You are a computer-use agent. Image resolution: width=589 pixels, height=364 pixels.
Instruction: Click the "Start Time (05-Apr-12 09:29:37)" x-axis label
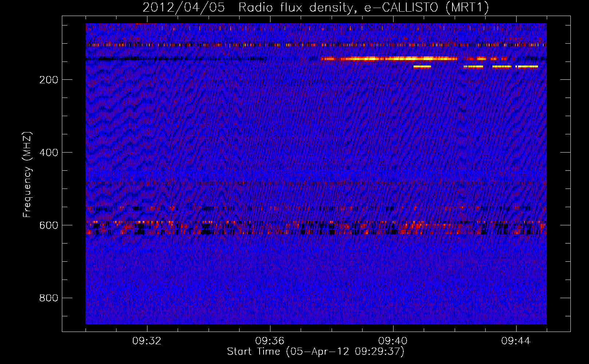[x=316, y=352]
